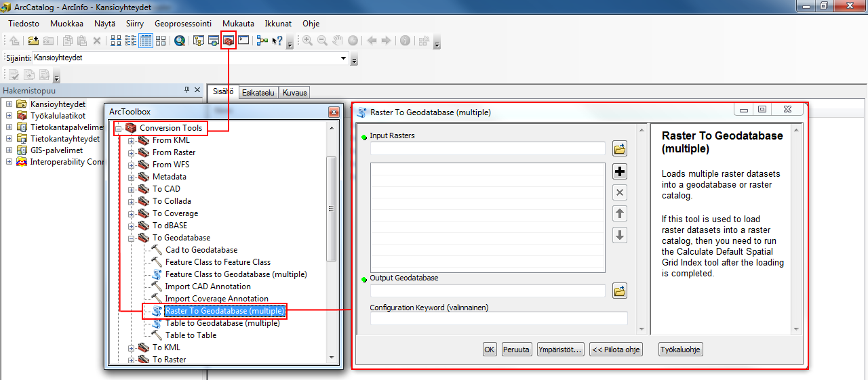Open the Tiedosto menu
This screenshot has height=380, width=868.
24,23
